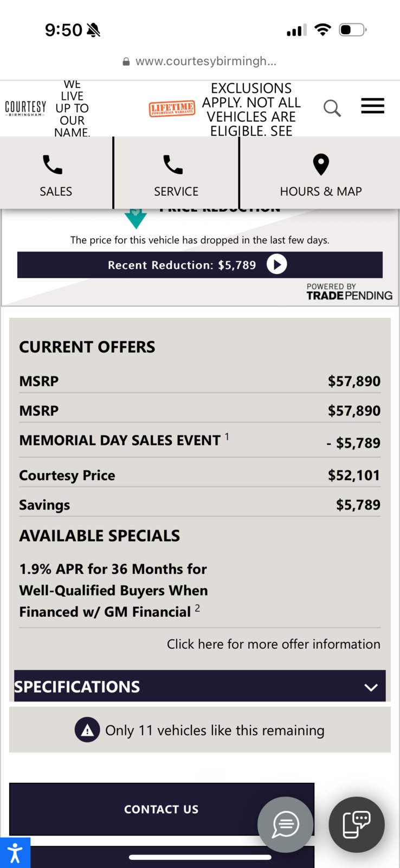Tap the Lifetime warranty badge
Screen dimensions: 400x868
click(172, 108)
